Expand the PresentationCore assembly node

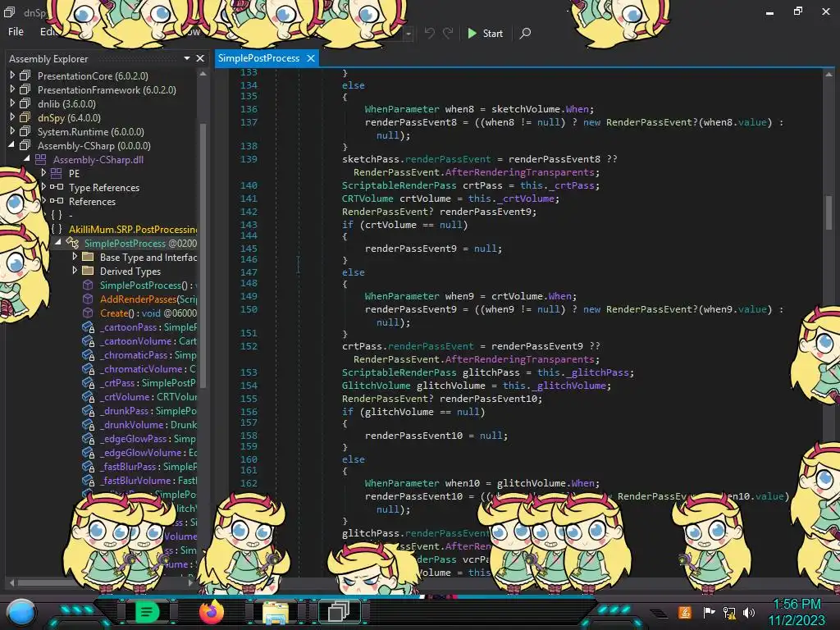click(11, 75)
